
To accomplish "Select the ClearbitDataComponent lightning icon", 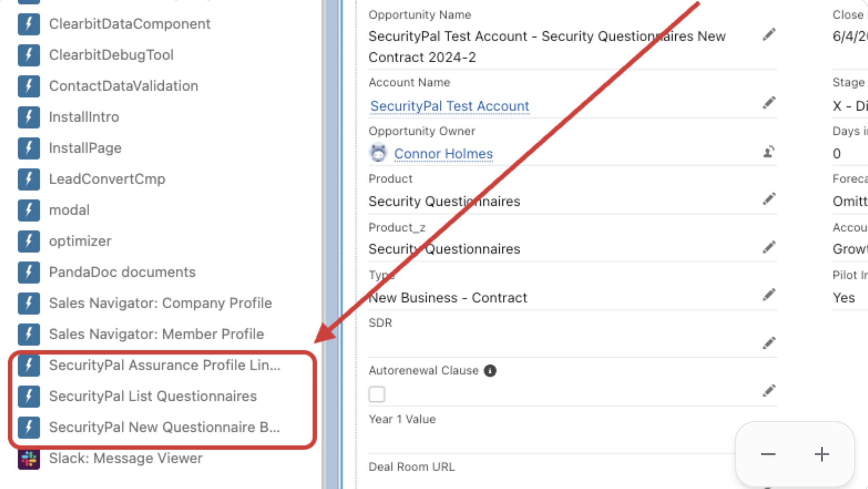I will [28, 24].
